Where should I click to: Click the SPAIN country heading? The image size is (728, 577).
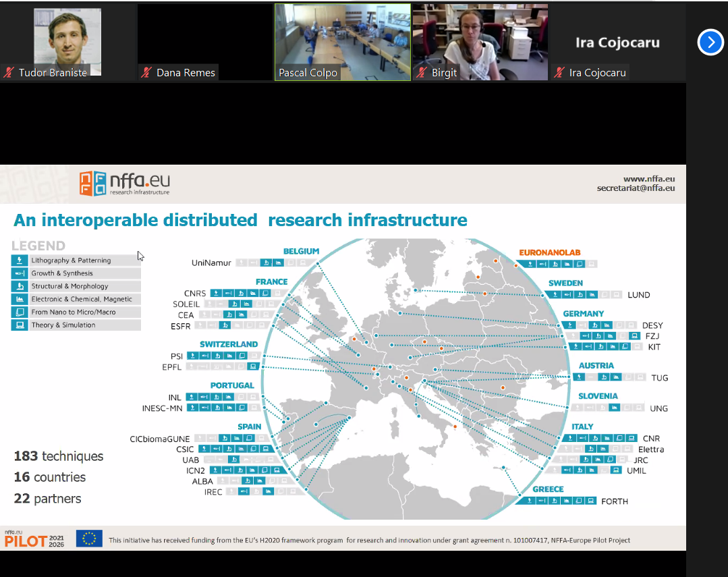click(250, 427)
